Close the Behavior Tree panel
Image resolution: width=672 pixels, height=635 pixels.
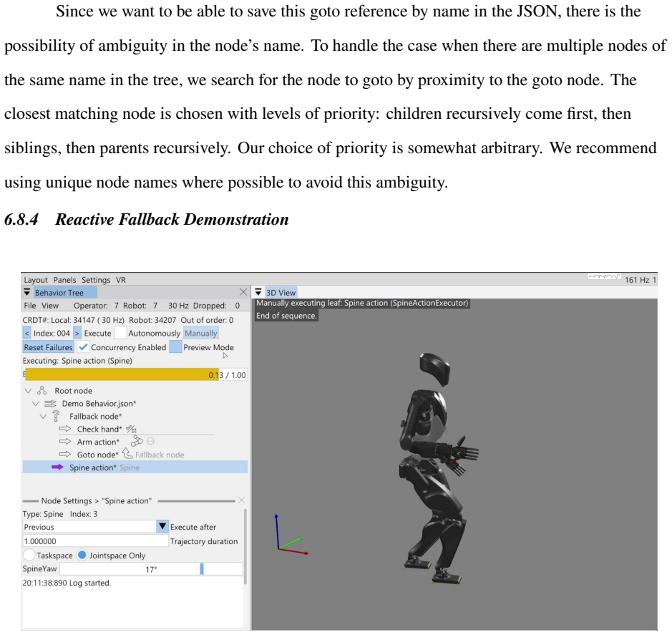[243, 292]
